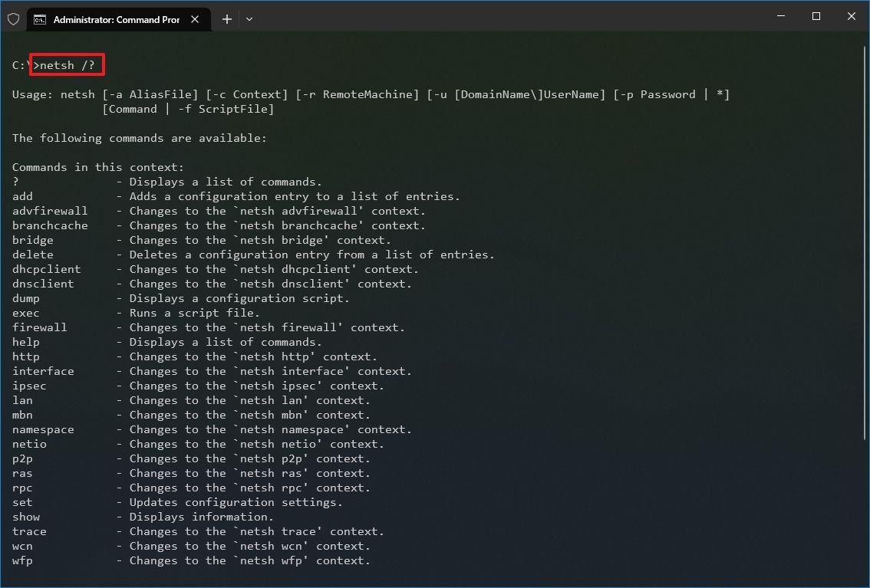Click the 'p2p' command name

tap(22, 458)
